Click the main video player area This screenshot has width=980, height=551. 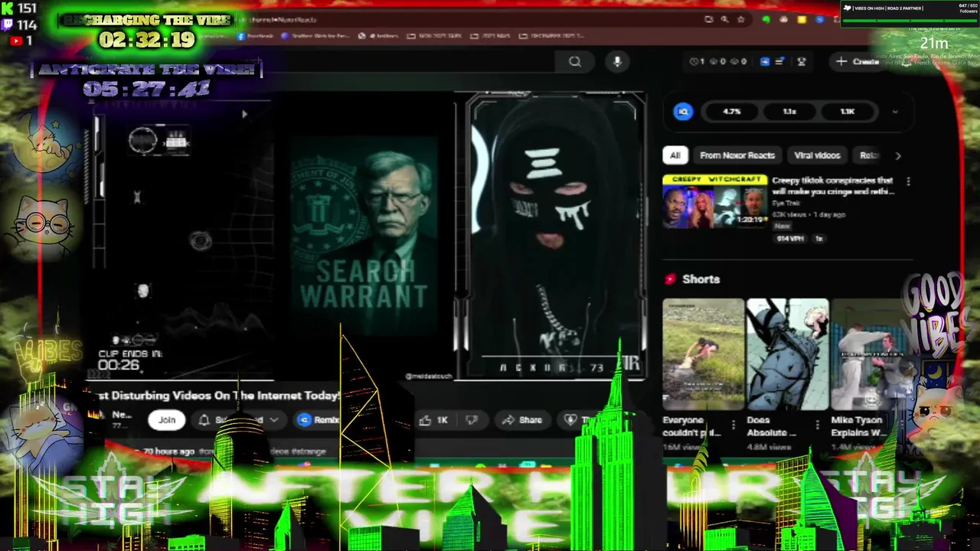tap(367, 237)
